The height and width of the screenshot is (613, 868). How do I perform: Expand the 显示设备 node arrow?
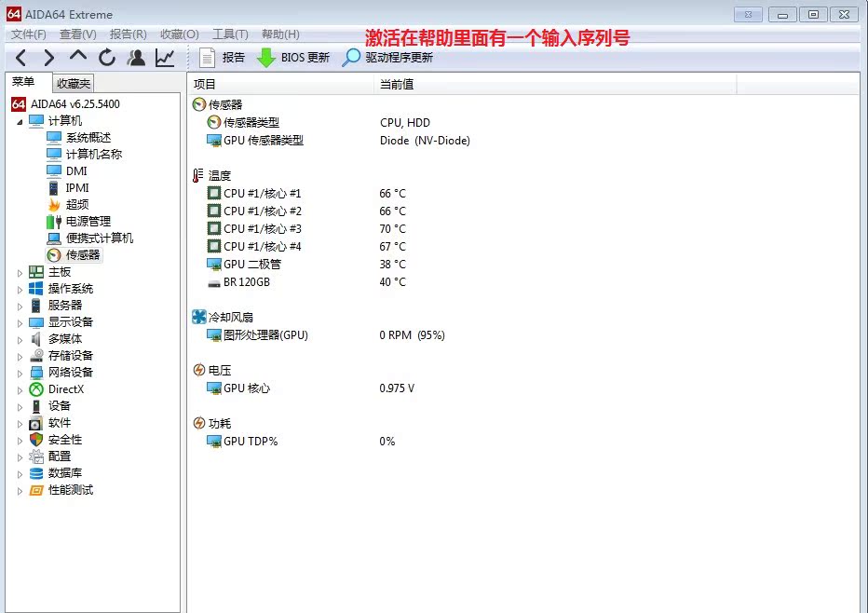[20, 323]
